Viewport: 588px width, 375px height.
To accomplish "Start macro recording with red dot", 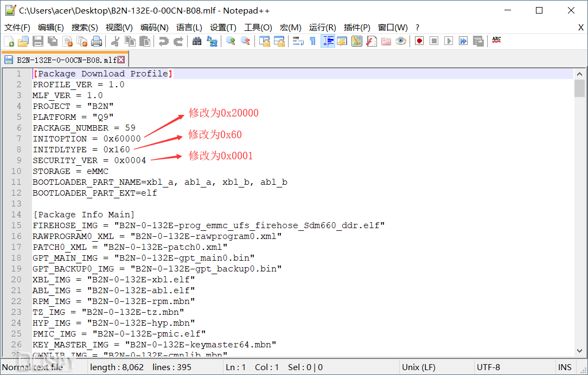I will click(x=419, y=41).
